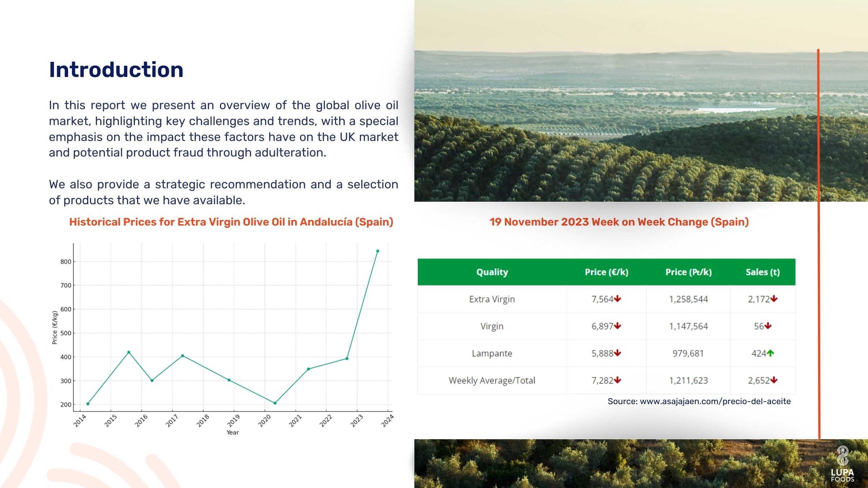Click the red down arrow beside 6,897
Viewport: 868px width, 488px height.
click(x=617, y=326)
